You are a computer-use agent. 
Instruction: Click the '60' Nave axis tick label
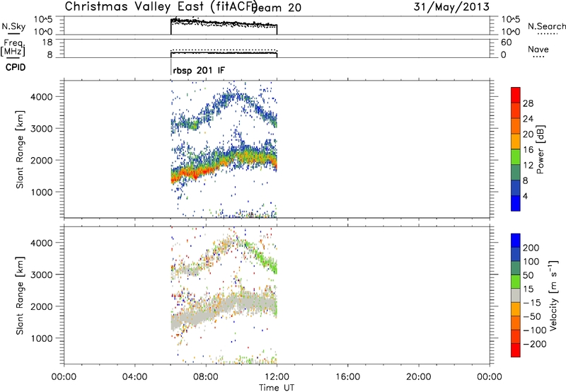[x=506, y=42]
